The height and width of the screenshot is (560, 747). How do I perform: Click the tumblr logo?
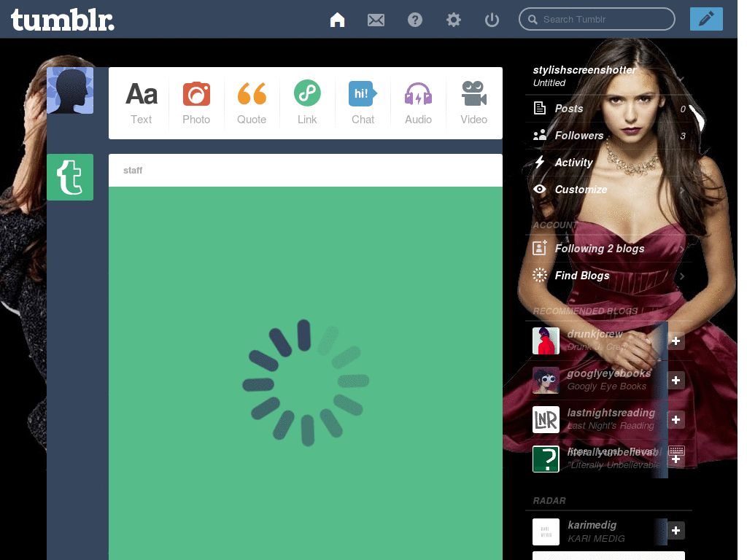63,20
